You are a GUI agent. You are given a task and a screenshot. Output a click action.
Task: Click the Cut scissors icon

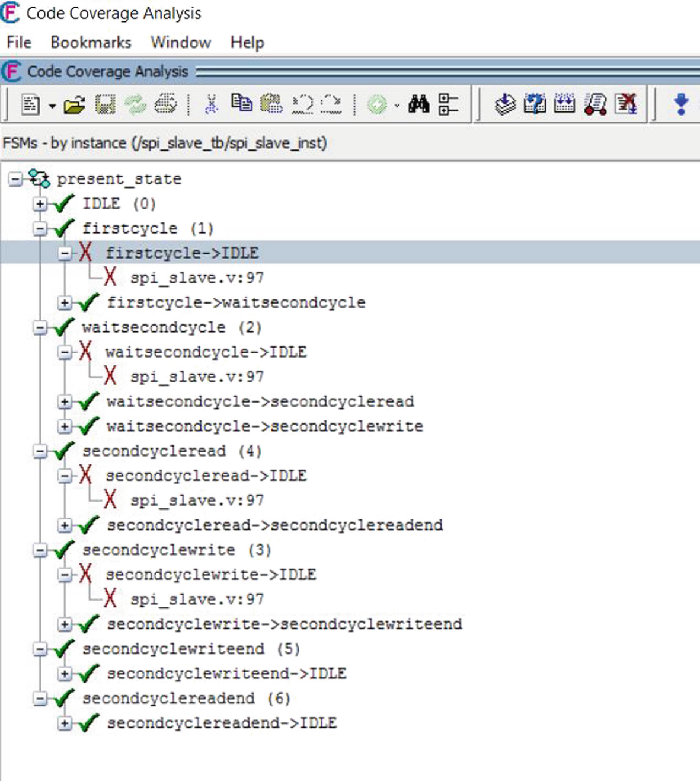click(211, 105)
